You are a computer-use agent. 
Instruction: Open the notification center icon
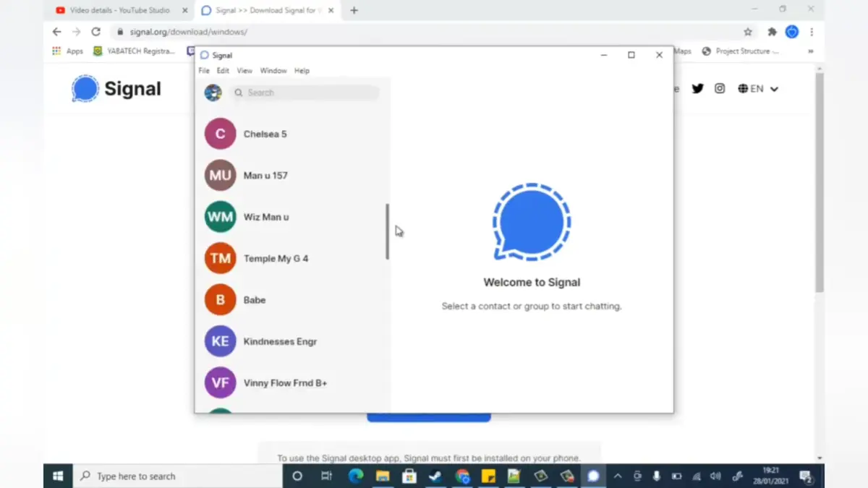pyautogui.click(x=806, y=476)
